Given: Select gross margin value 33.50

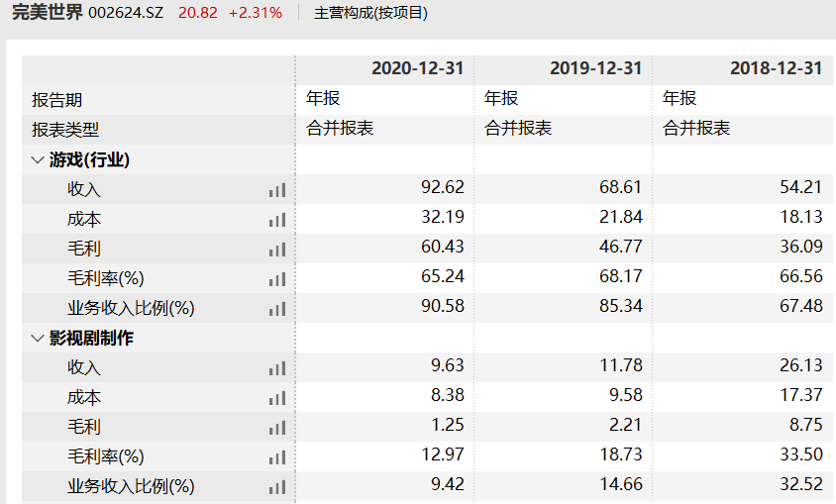Looking at the screenshot, I should click(x=800, y=454).
